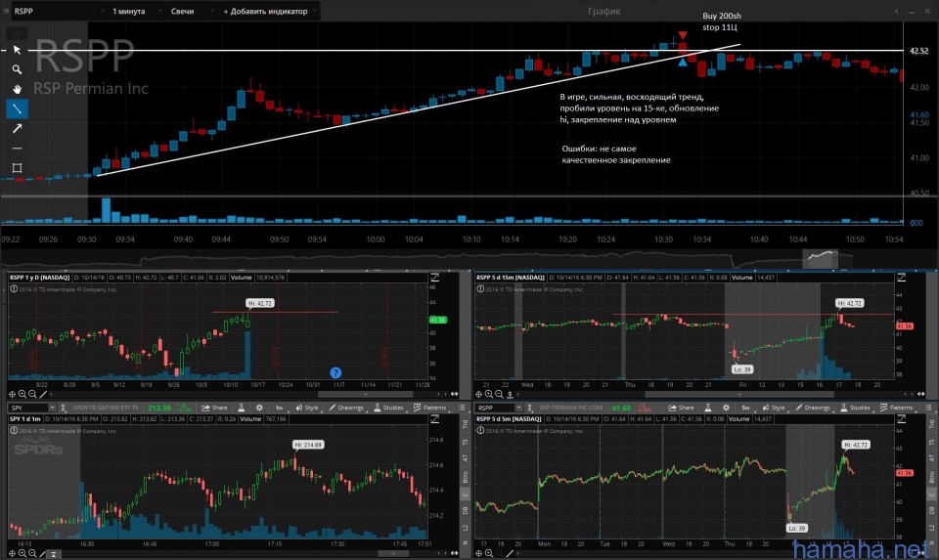The width and height of the screenshot is (939, 560).
Task: Open Drawings menu in SPY chart toolbar
Action: pyautogui.click(x=346, y=408)
